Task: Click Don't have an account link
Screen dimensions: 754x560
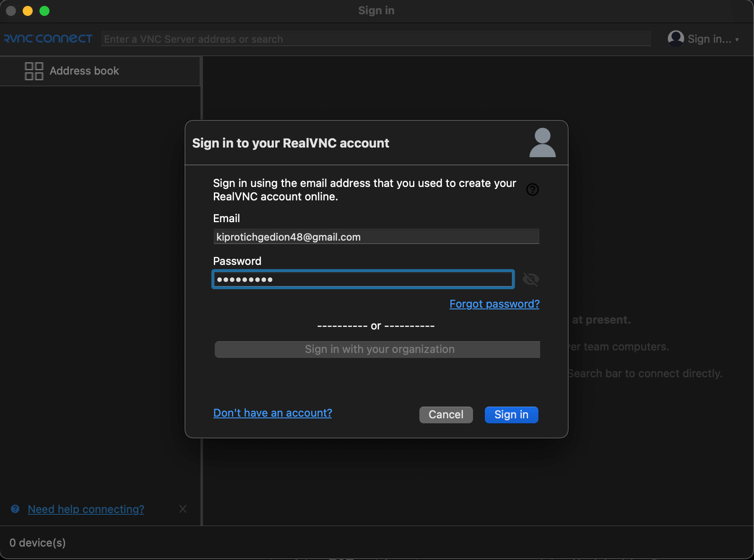Action: [x=272, y=413]
